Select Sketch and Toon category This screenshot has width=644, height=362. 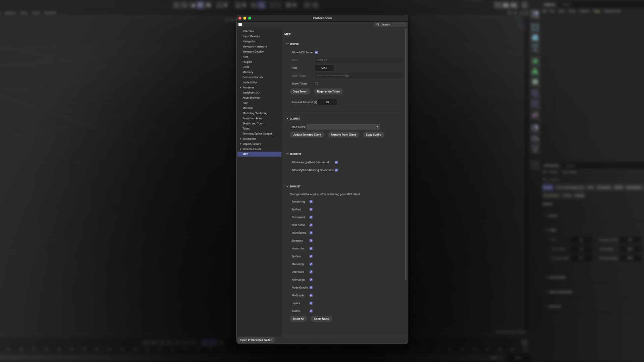[x=253, y=123]
